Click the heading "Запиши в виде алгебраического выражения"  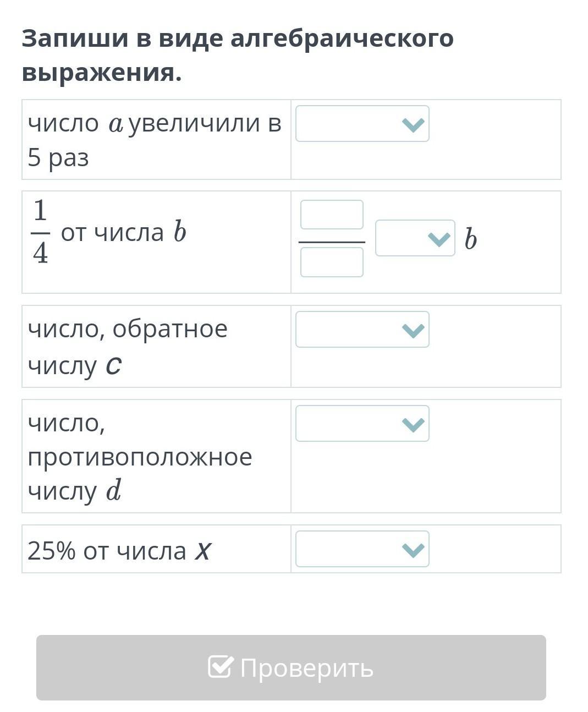point(237,55)
